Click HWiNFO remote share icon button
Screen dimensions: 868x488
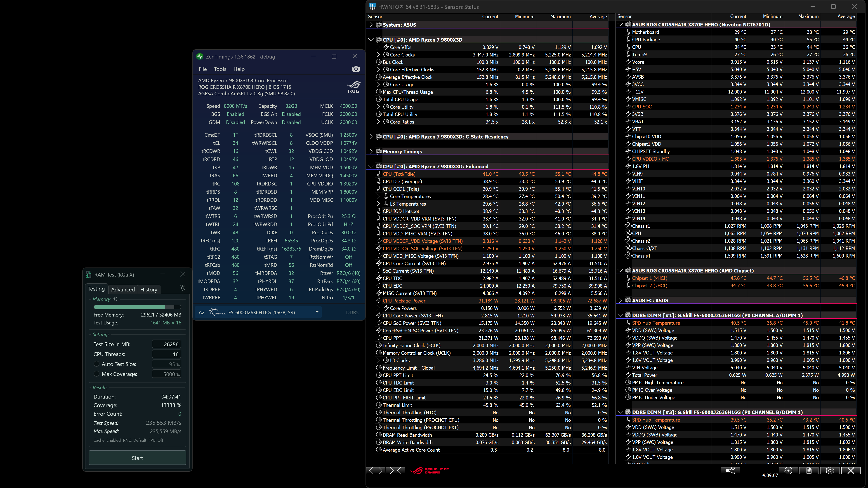pos(730,470)
